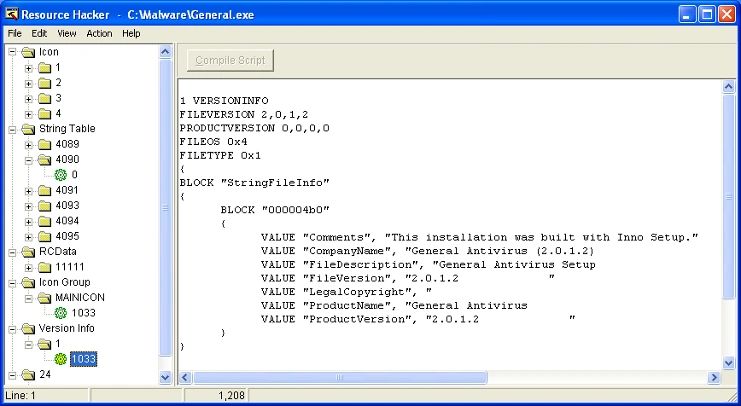Click the horizontal scrollbar left arrow
741x406 pixels.
coord(185,377)
